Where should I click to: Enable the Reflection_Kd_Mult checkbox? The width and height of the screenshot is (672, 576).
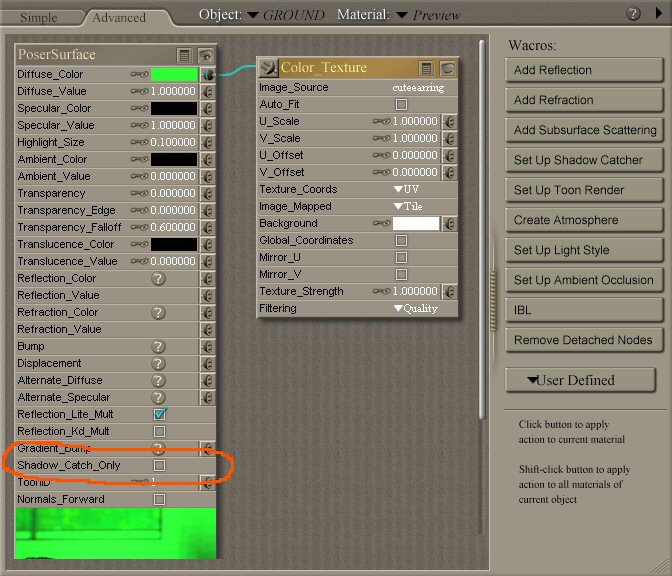click(159, 431)
